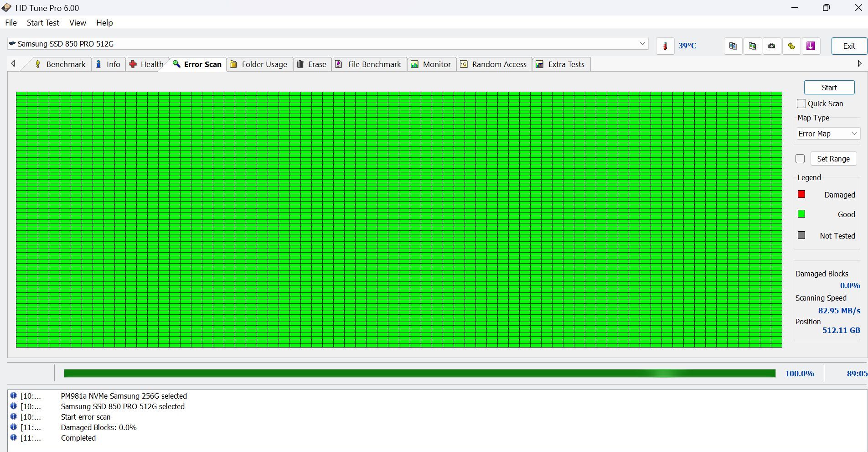This screenshot has height=452, width=868.
Task: Select the Completed log entry
Action: pos(78,438)
